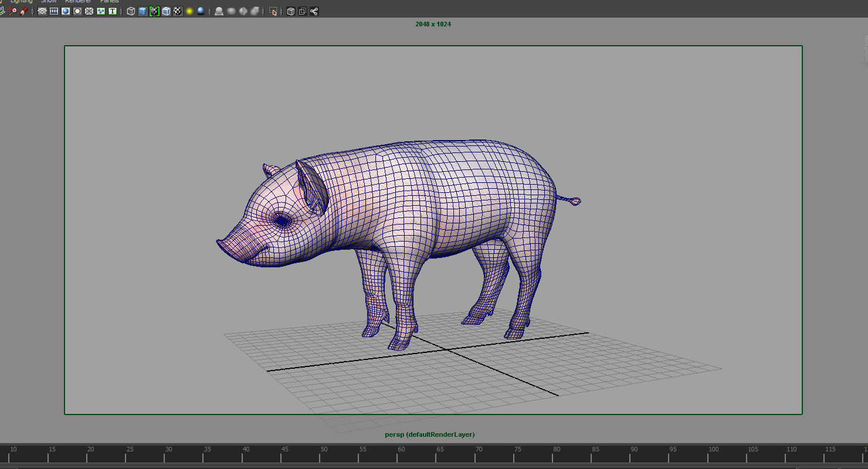Activate the 2D Pan/Zoom tool icon
This screenshot has height=469, width=868.
[x=12, y=11]
